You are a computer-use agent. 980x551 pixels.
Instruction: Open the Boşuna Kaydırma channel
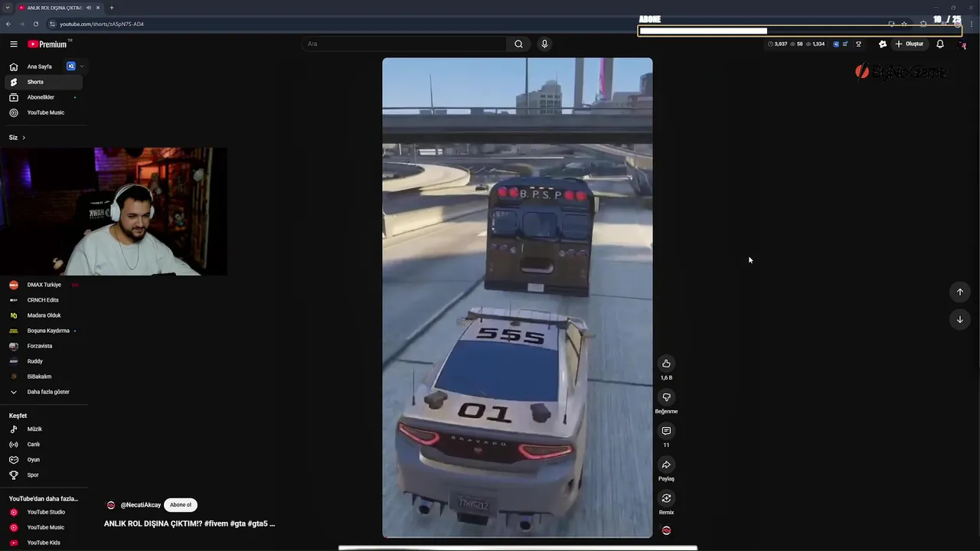pos(44,331)
